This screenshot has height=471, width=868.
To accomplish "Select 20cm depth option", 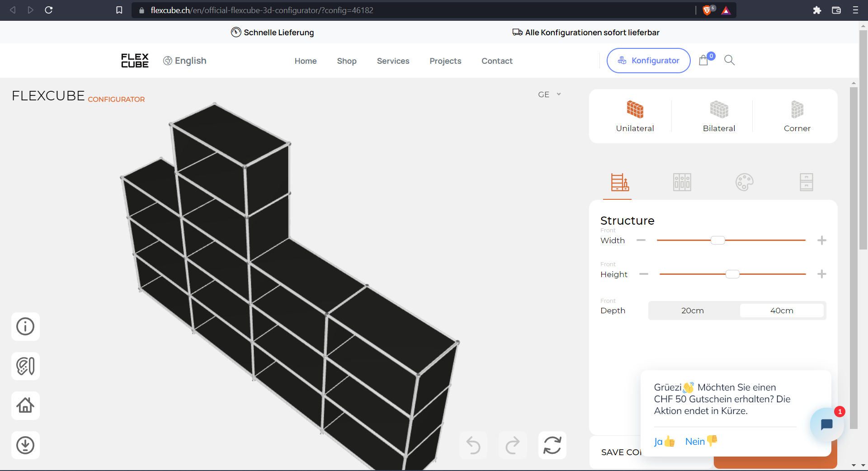I will [693, 311].
